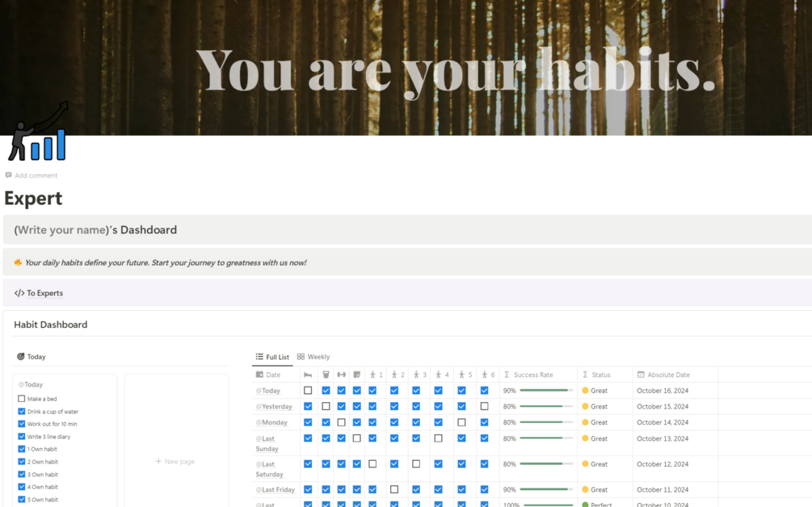The width and height of the screenshot is (812, 507).
Task: Uncheck 1 Own habit in Today card
Action: [21, 449]
